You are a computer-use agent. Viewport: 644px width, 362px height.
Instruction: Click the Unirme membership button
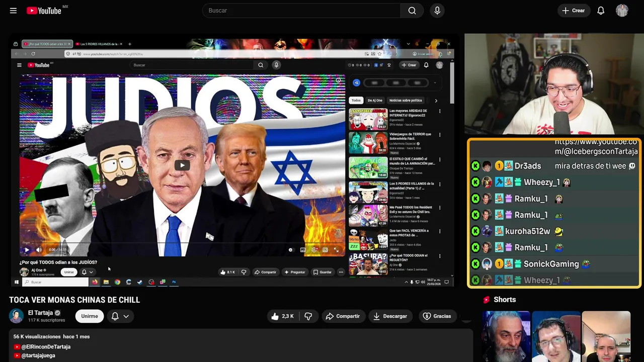(90, 316)
